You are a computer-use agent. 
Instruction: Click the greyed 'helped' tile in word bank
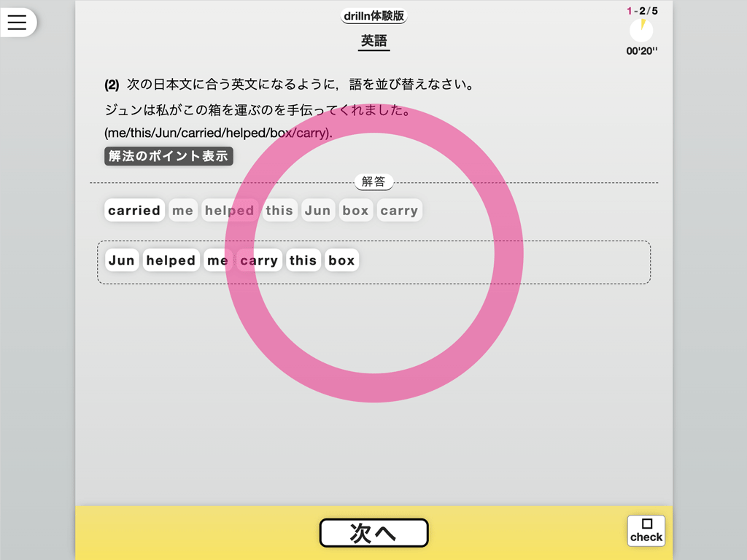pos(229,211)
